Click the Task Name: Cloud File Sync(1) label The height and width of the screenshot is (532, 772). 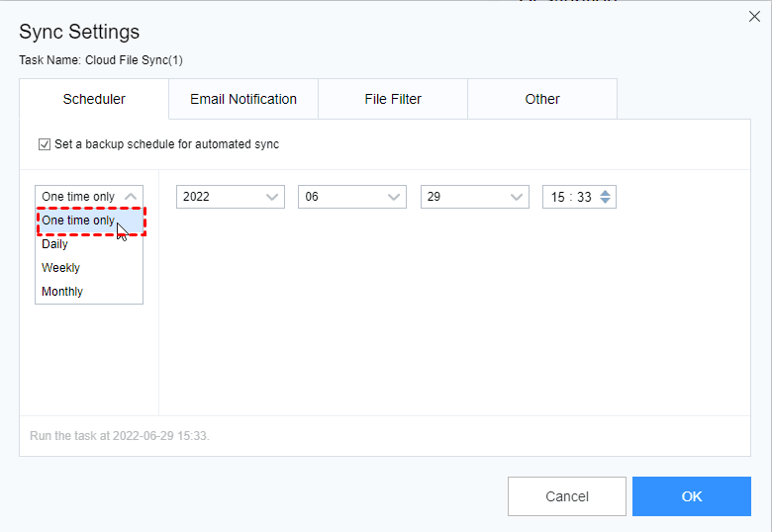tap(101, 60)
